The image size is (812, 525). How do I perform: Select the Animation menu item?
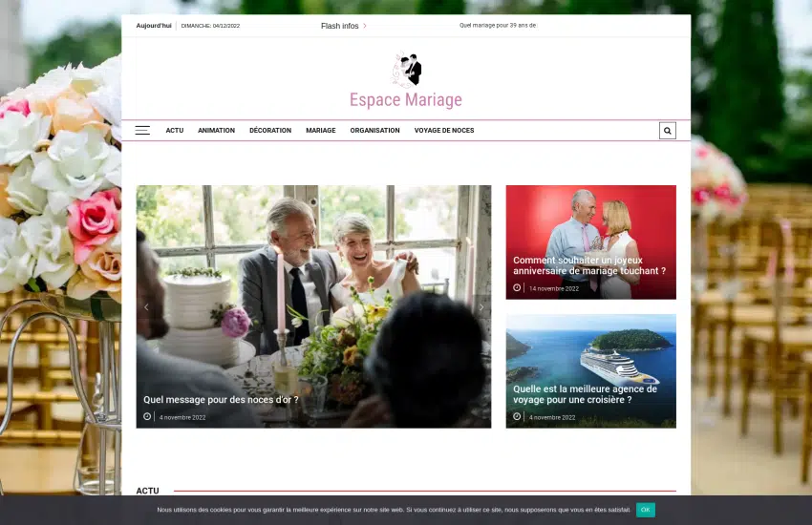pyautogui.click(x=216, y=131)
